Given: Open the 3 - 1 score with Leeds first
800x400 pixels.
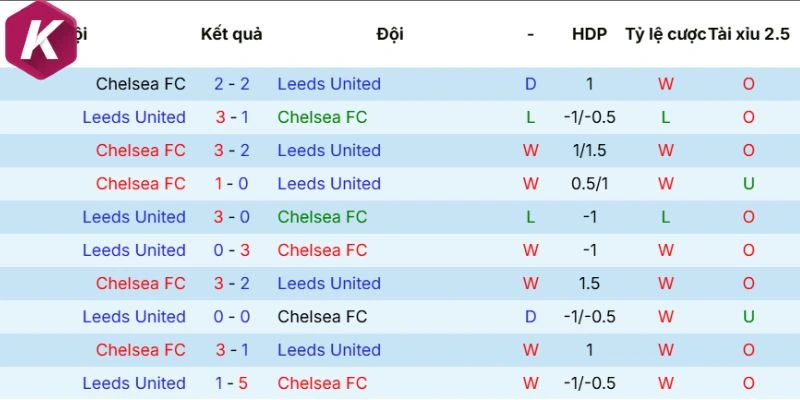Looking at the screenshot, I should tap(232, 117).
